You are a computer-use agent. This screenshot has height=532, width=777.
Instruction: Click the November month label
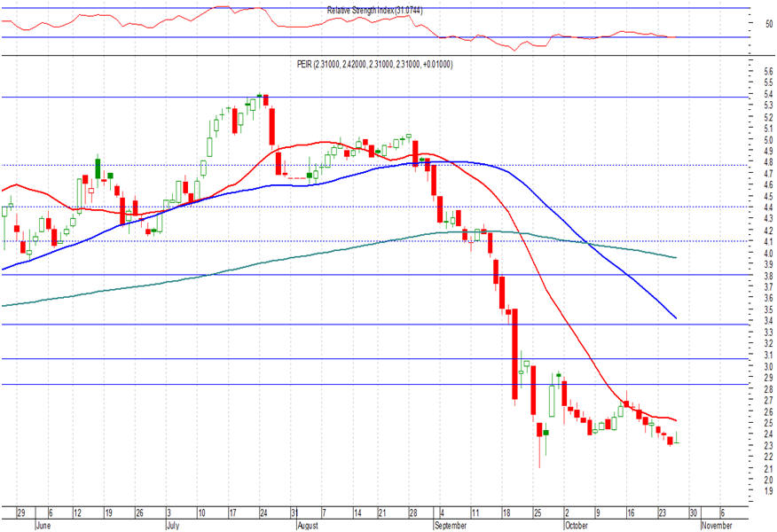point(717,526)
